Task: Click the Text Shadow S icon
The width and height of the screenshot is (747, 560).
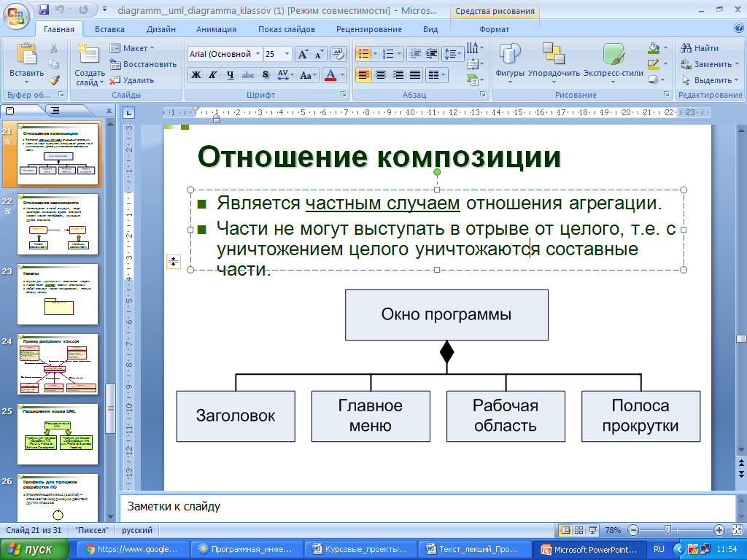Action: pos(265,74)
